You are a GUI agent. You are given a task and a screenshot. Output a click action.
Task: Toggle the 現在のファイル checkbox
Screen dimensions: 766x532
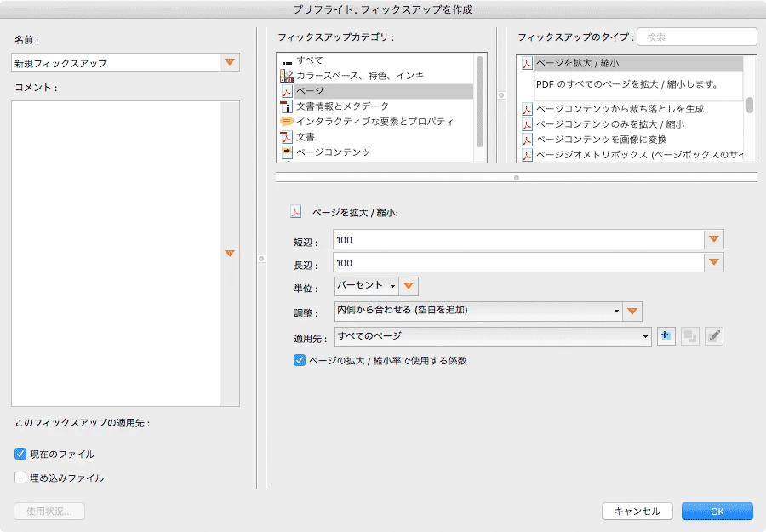[x=20, y=454]
